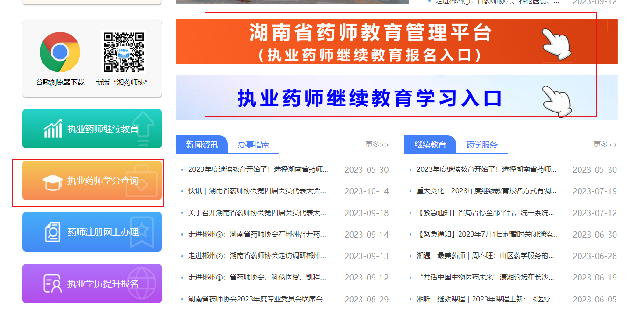Click the pointing hand icon on blue banner
The height and width of the screenshot is (329, 644).
click(558, 99)
